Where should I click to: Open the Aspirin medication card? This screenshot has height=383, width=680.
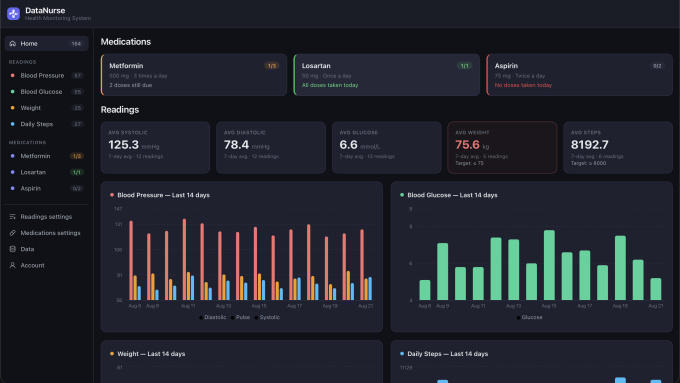579,75
